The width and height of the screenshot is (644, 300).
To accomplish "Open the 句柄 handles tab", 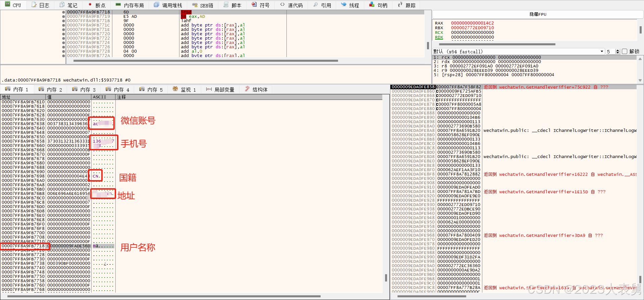I will 378,5.
